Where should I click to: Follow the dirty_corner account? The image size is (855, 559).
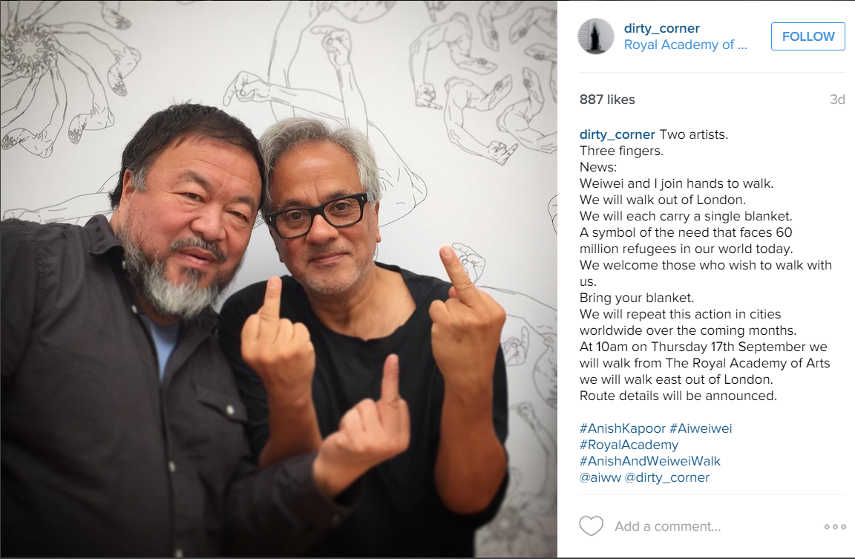coord(808,37)
